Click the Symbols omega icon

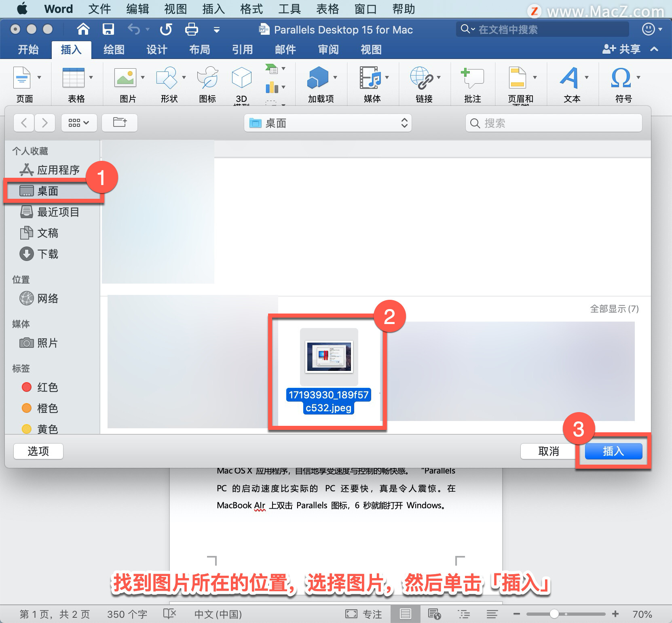[x=621, y=77]
